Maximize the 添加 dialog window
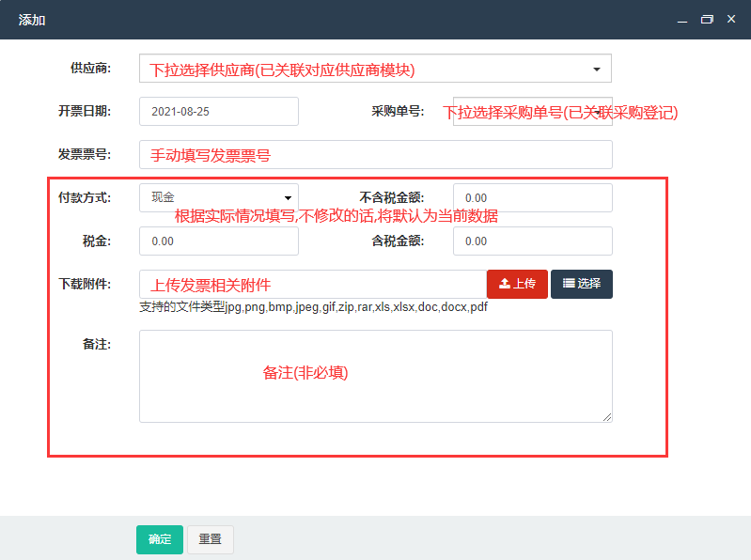This screenshot has height=560, width=751. click(707, 20)
